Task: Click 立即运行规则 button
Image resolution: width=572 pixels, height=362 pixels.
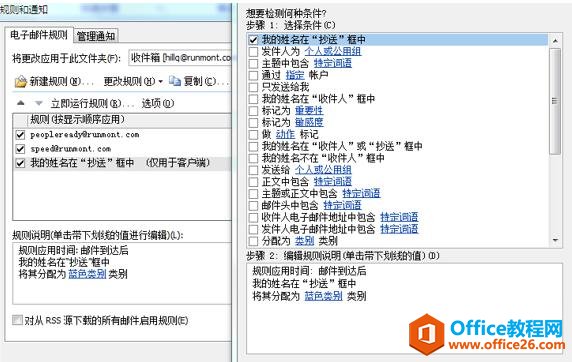Action: click(x=92, y=104)
